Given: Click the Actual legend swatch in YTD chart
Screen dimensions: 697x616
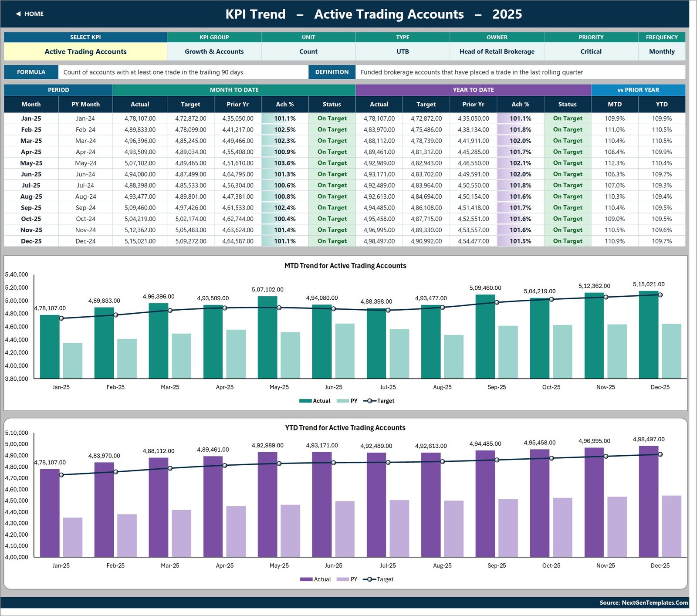Looking at the screenshot, I should click(306, 579).
